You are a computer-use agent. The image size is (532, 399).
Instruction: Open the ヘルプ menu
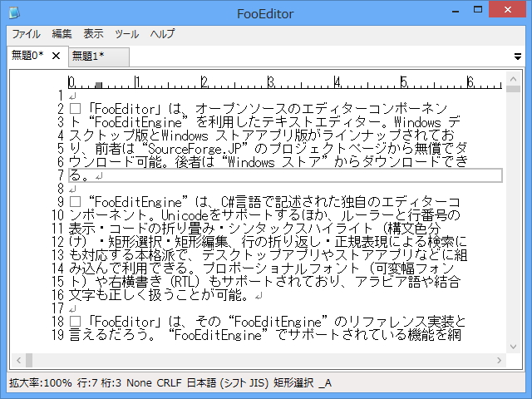[162, 33]
